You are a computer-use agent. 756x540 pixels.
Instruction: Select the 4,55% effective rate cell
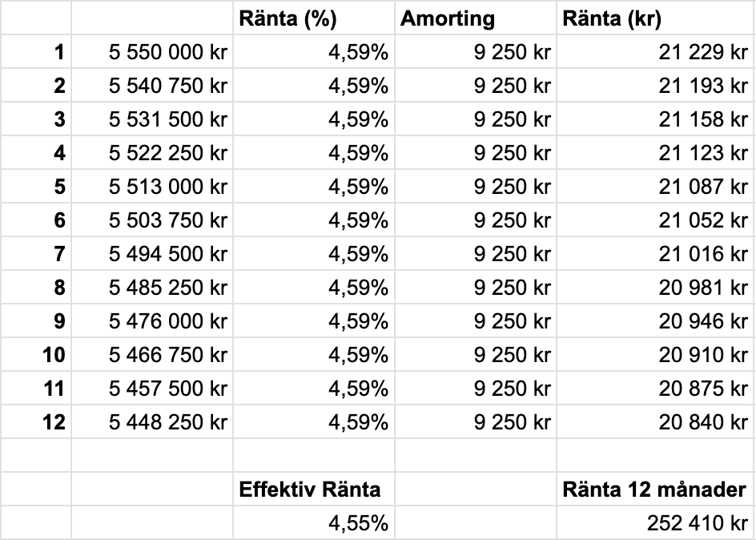313,524
